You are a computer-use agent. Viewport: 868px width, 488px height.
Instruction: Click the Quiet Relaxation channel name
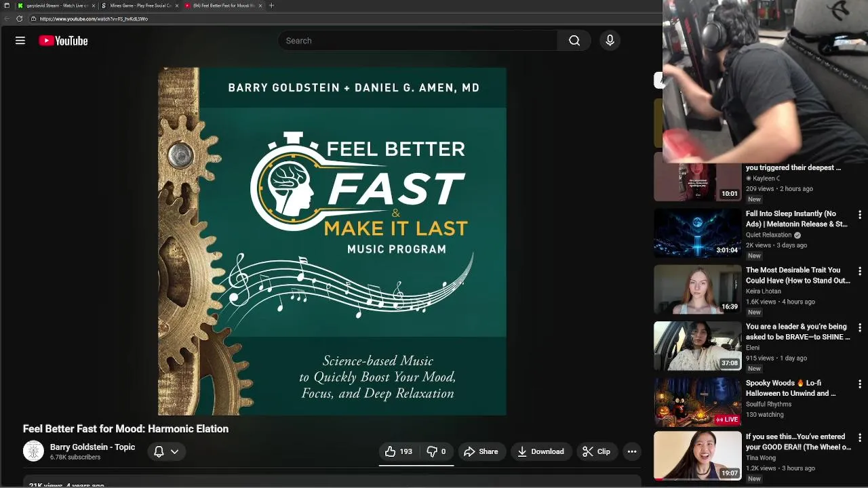[x=768, y=235]
